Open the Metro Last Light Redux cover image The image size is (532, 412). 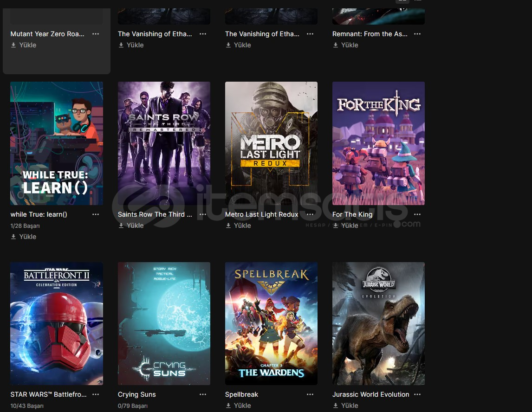[x=271, y=143]
